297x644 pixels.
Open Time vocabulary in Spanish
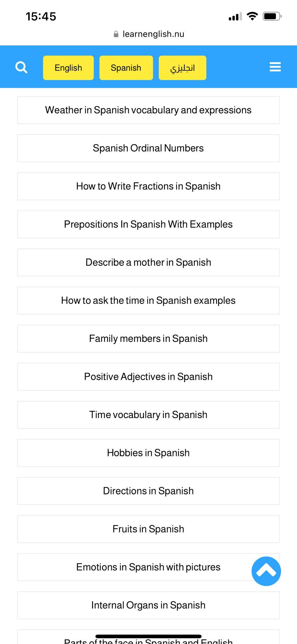[148, 415]
